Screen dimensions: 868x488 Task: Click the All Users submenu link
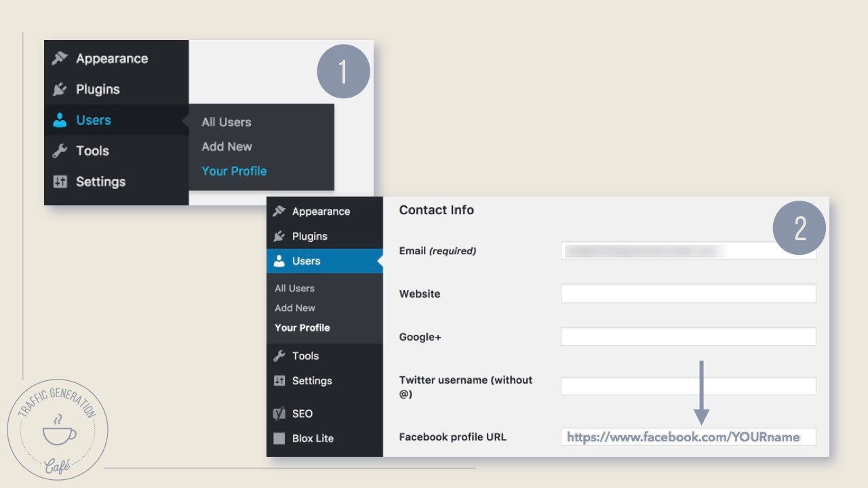(x=226, y=122)
